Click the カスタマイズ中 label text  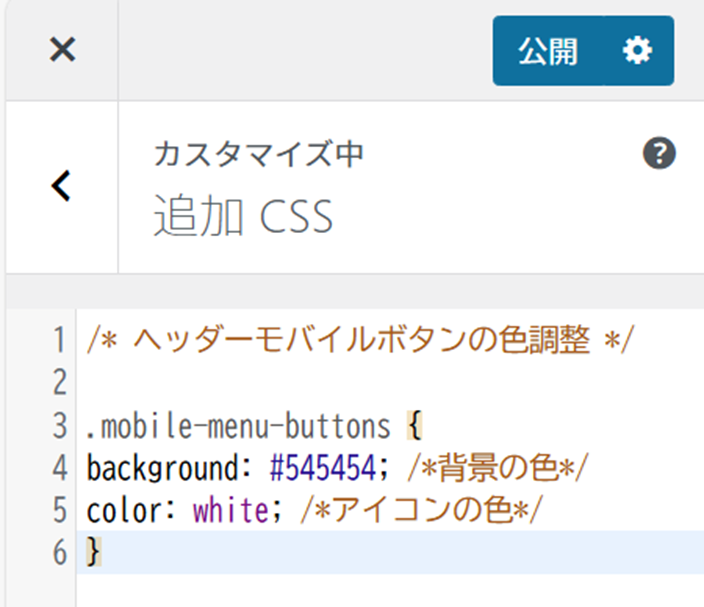pos(258,154)
